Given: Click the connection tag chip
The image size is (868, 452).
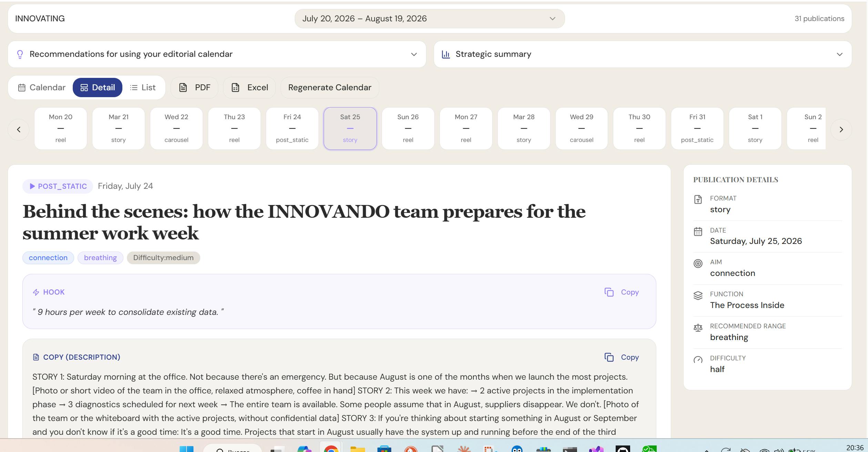Looking at the screenshot, I should pyautogui.click(x=48, y=258).
